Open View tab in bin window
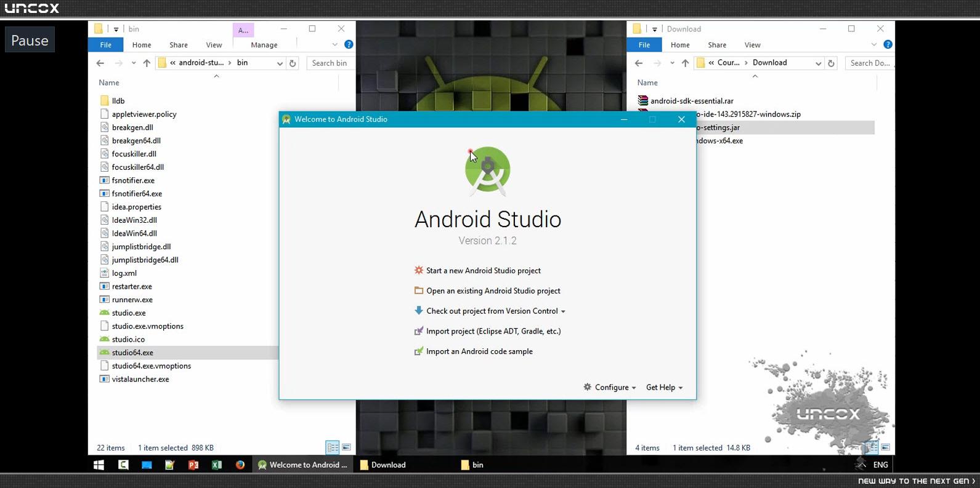The height and width of the screenshot is (488, 980). tap(214, 45)
